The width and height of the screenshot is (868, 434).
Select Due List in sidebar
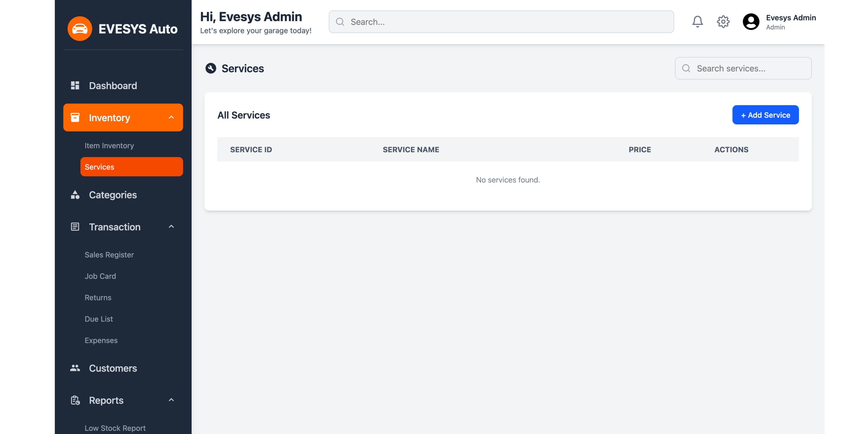click(99, 319)
